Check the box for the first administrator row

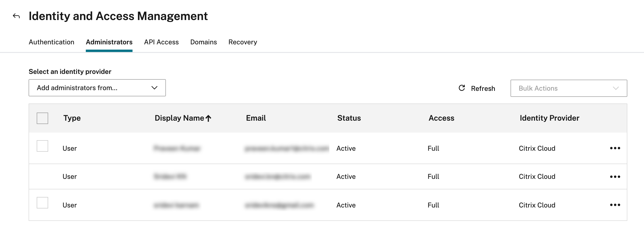click(x=42, y=146)
